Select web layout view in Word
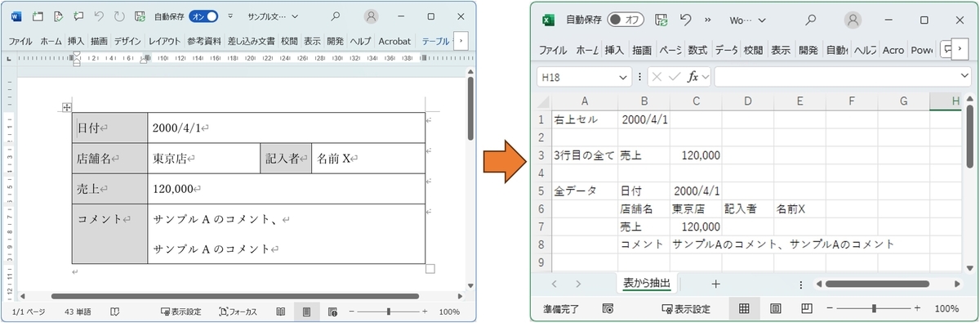The image size is (980, 323). tap(332, 312)
